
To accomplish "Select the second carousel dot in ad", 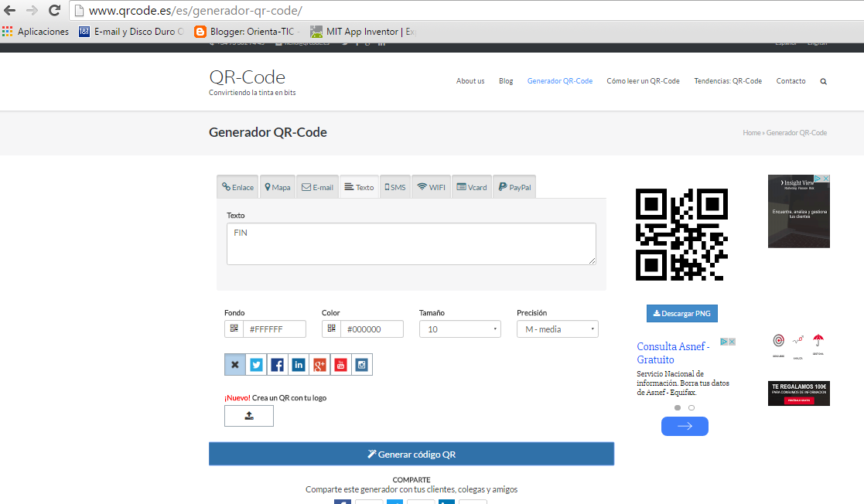I will point(692,407).
